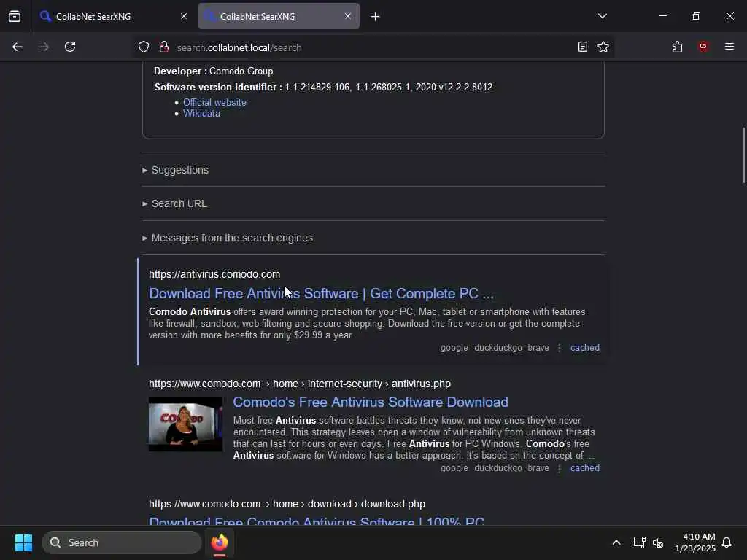
Task: Click the Comodo video thumbnail image
Action: [185, 424]
